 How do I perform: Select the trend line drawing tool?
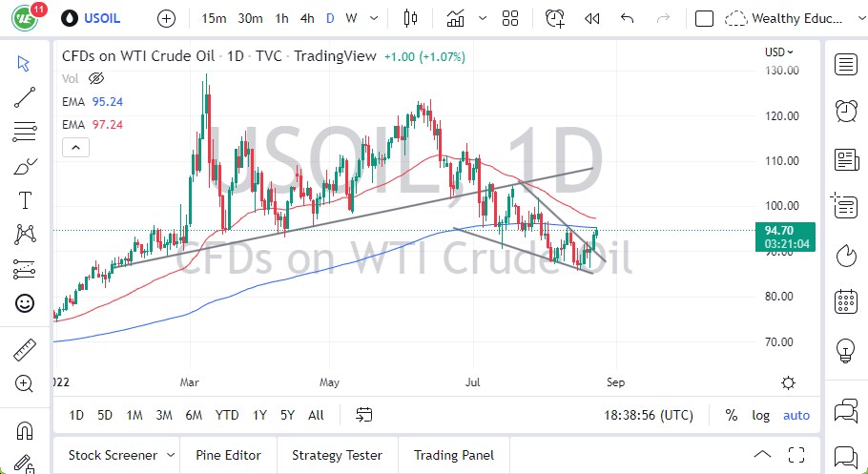(25, 96)
